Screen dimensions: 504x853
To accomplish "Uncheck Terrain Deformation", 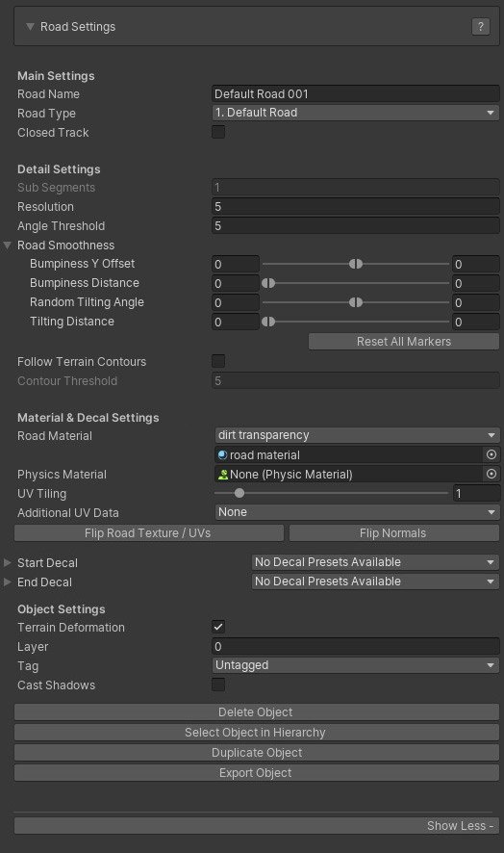I will point(218,627).
